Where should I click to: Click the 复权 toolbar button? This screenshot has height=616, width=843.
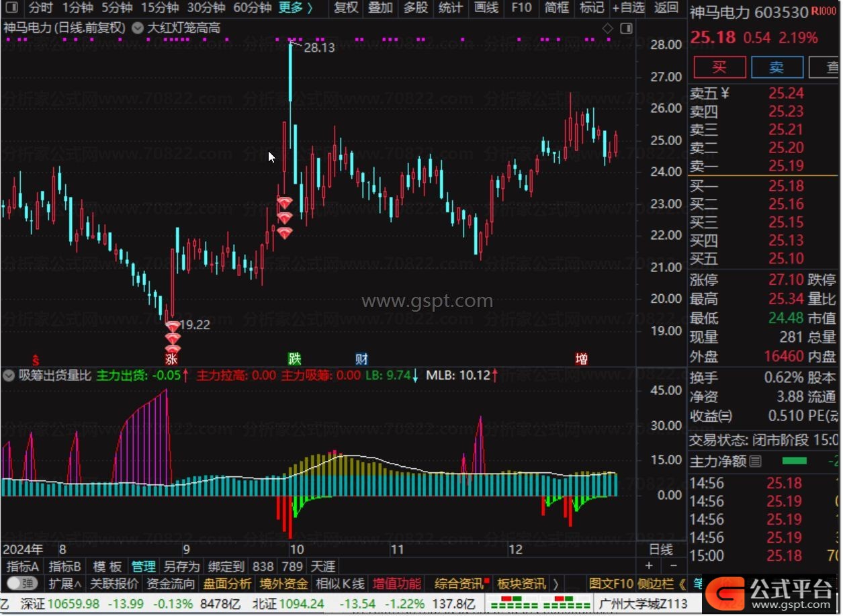(346, 8)
